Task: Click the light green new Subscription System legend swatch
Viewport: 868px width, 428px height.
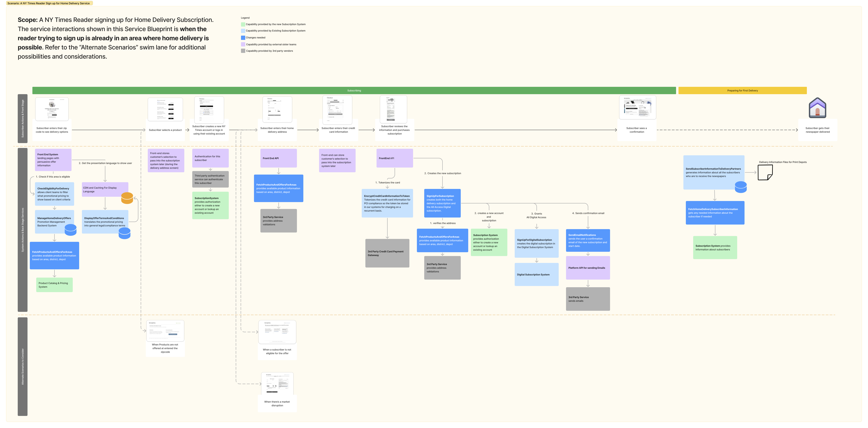Action: coord(243,24)
